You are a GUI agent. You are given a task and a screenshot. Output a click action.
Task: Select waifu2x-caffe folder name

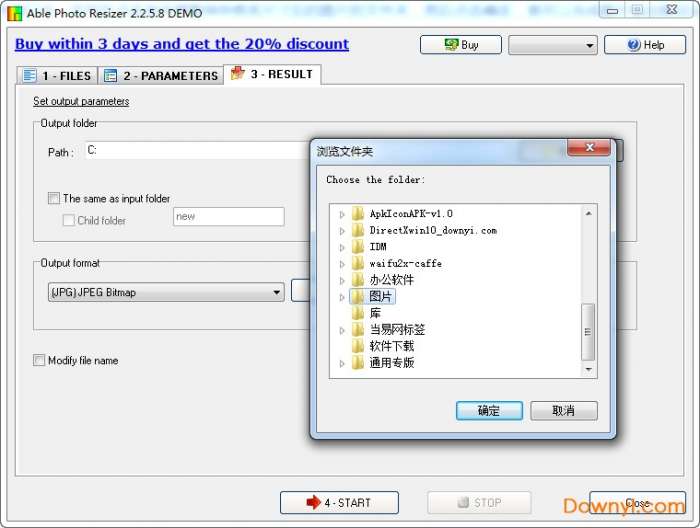coord(405,263)
